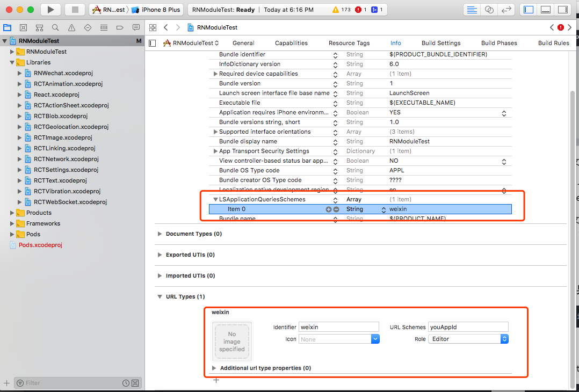Toggle the targets list sidebar

[x=152, y=43]
